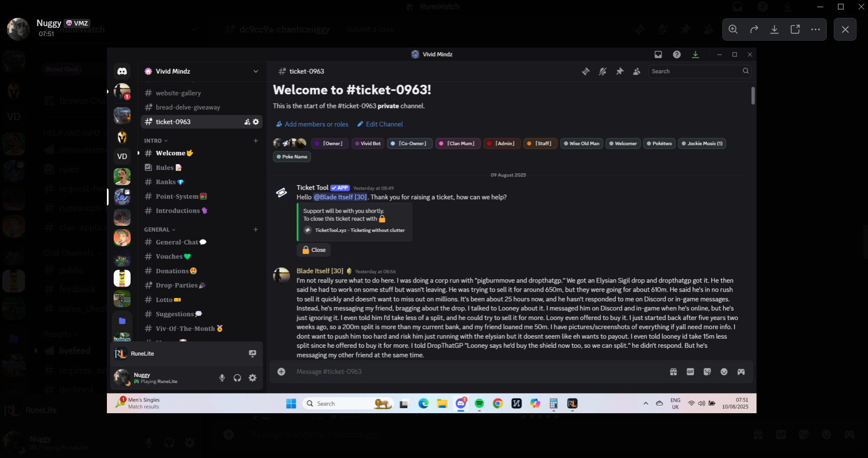Image resolution: width=868 pixels, height=458 pixels.
Task: Click the [Owner] role pill
Action: click(x=330, y=144)
